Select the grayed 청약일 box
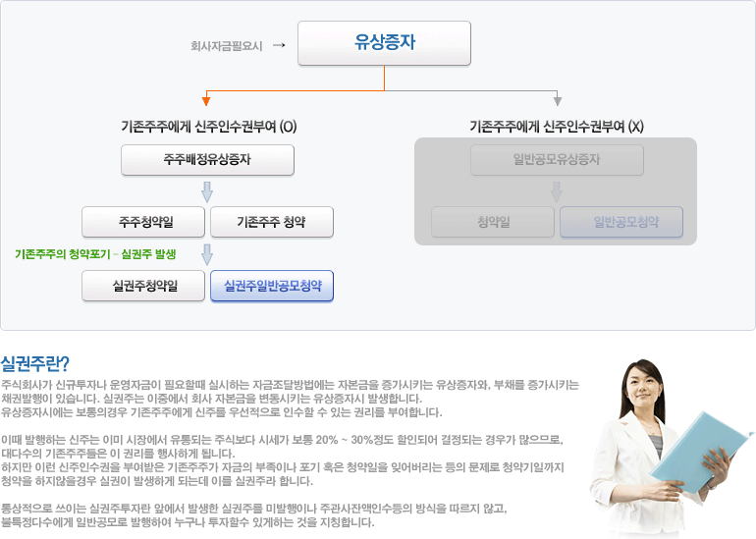This screenshot has width=756, height=539. pyautogui.click(x=493, y=223)
